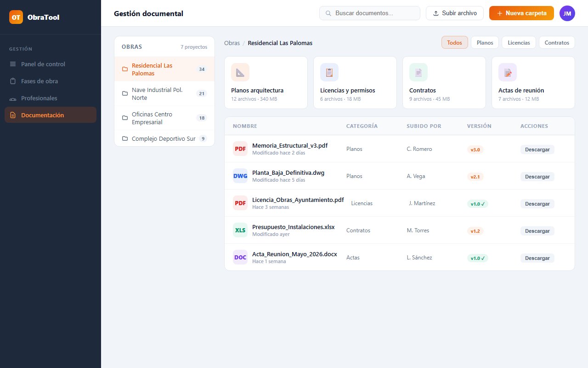Open Complejo Deportivo Sur project
The height and width of the screenshot is (368, 588).
coord(164,138)
